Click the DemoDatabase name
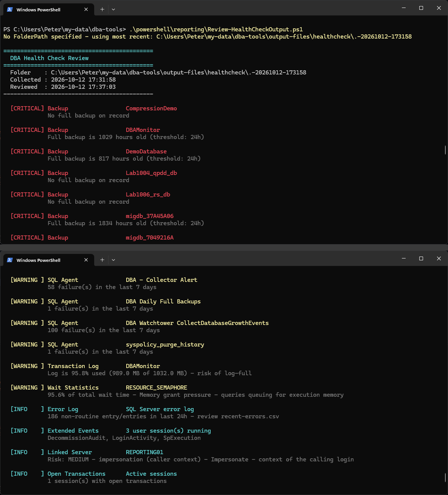Image resolution: width=448 pixels, height=495 pixels. tap(146, 152)
